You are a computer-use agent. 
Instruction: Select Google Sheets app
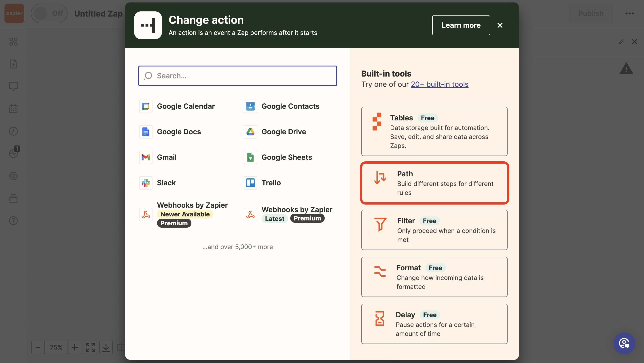[286, 157]
